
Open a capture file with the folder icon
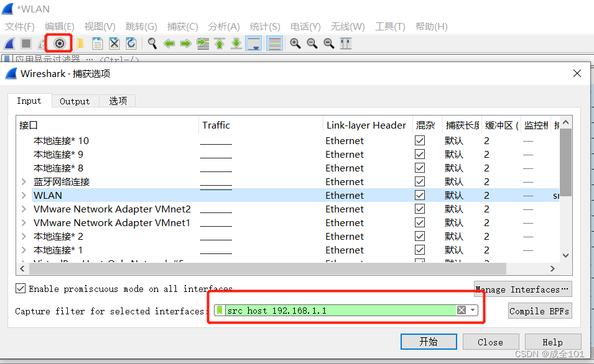[x=80, y=43]
